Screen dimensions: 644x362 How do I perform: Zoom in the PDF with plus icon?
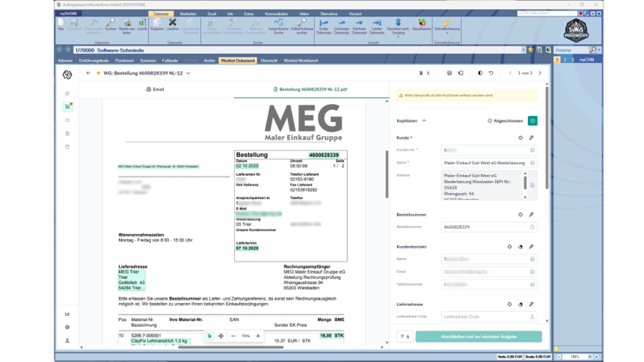pos(258,336)
